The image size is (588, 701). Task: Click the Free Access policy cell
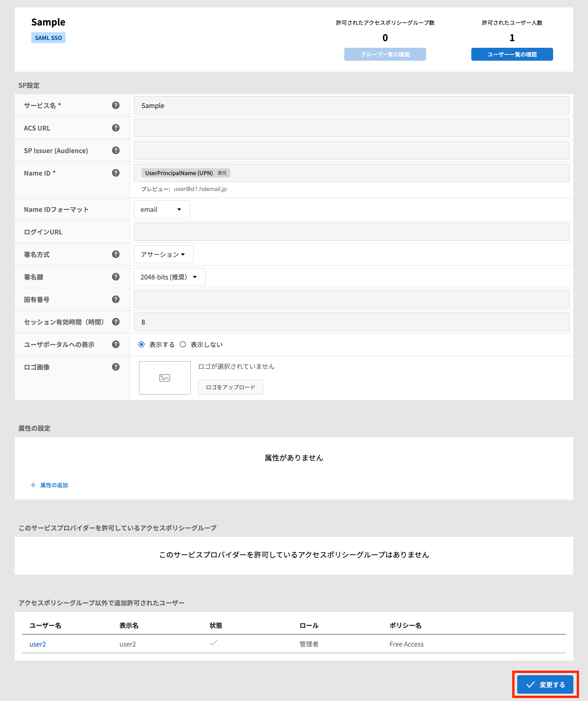pos(407,644)
